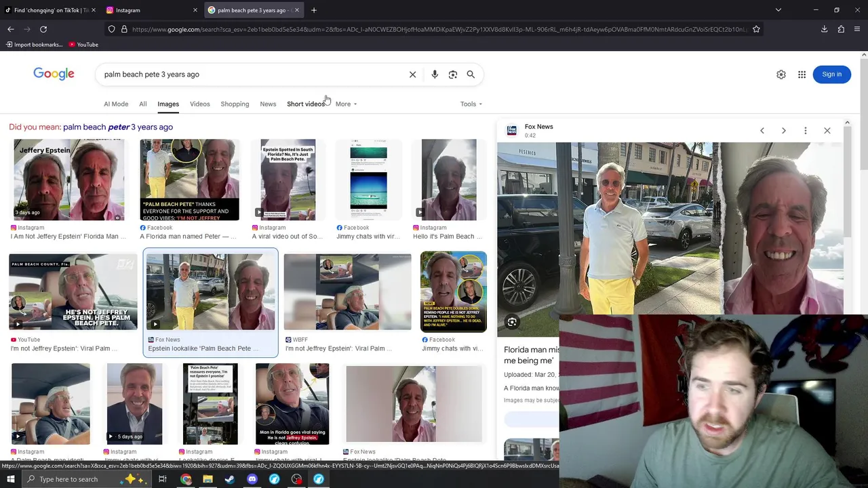868x488 pixels.
Task: Open three-dot options in image preview panel
Action: (806, 130)
